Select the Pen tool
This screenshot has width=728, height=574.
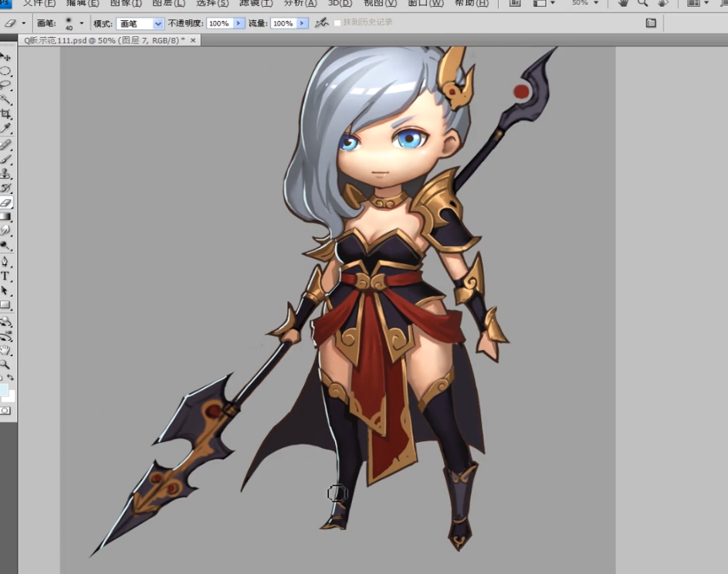[5, 262]
